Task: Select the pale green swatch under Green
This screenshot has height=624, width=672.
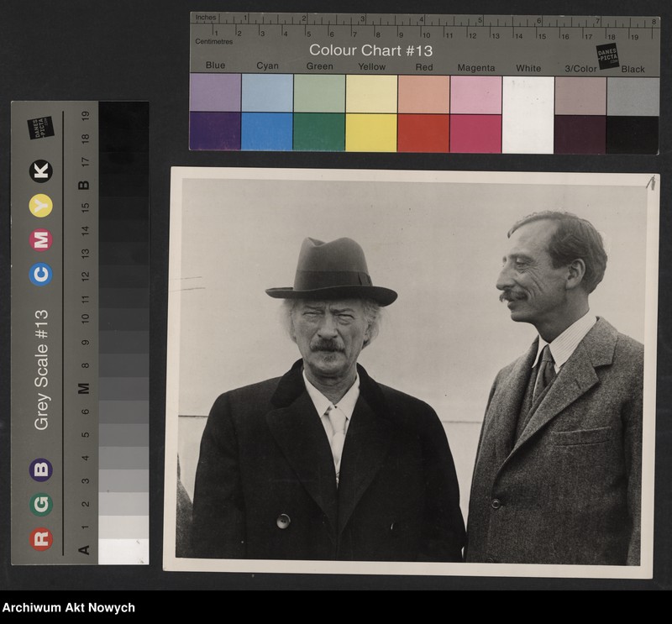Action: click(319, 93)
